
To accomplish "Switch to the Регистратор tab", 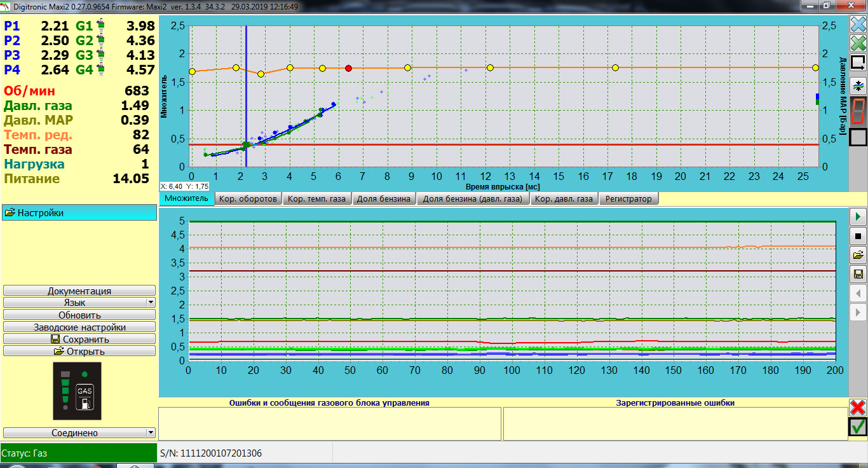I will (628, 199).
